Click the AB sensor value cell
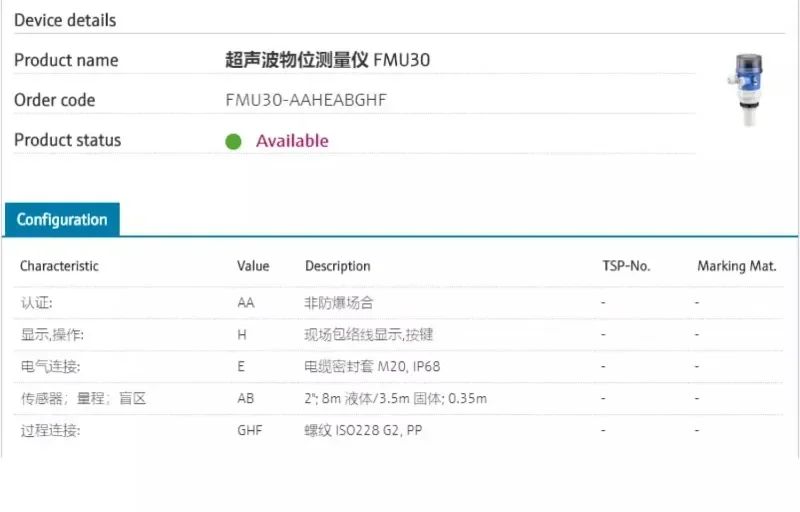Screen dimensions: 800x512 pyautogui.click(x=246, y=399)
